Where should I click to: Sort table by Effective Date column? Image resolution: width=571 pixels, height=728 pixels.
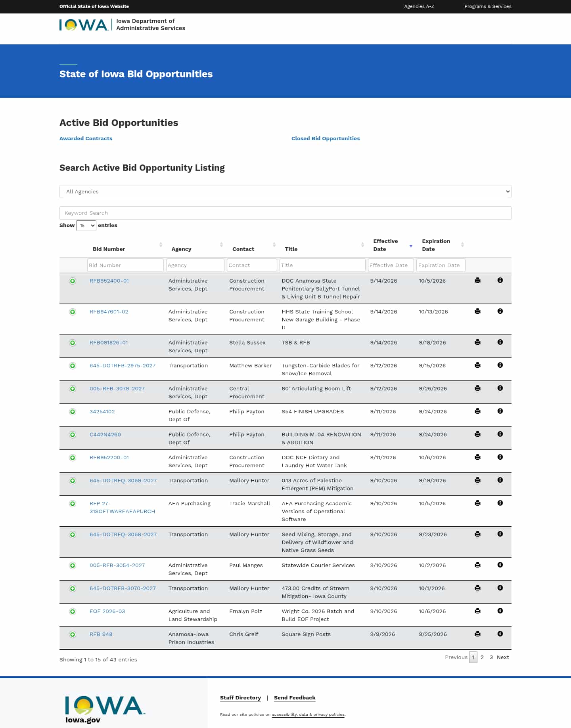pyautogui.click(x=392, y=245)
